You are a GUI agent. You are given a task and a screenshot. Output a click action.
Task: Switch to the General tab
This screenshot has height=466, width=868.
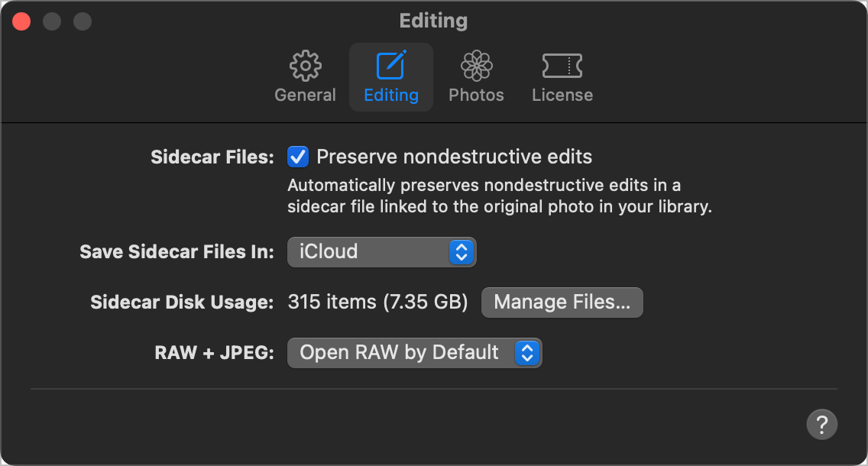pos(305,76)
